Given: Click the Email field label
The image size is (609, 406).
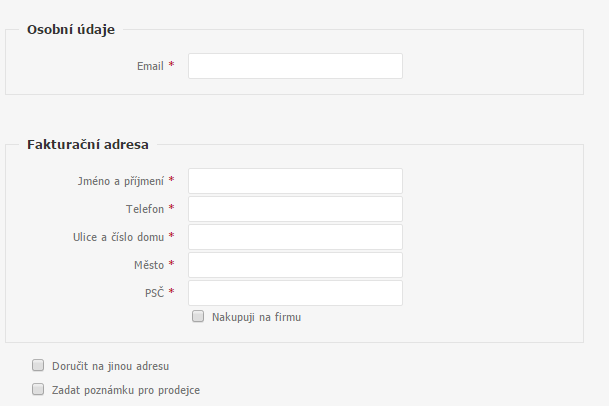Looking at the screenshot, I should pos(150,66).
